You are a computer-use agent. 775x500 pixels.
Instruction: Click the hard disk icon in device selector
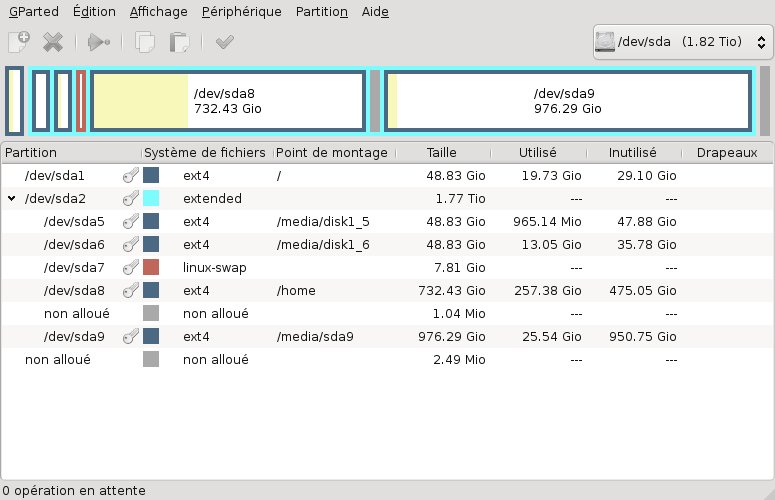click(605, 42)
